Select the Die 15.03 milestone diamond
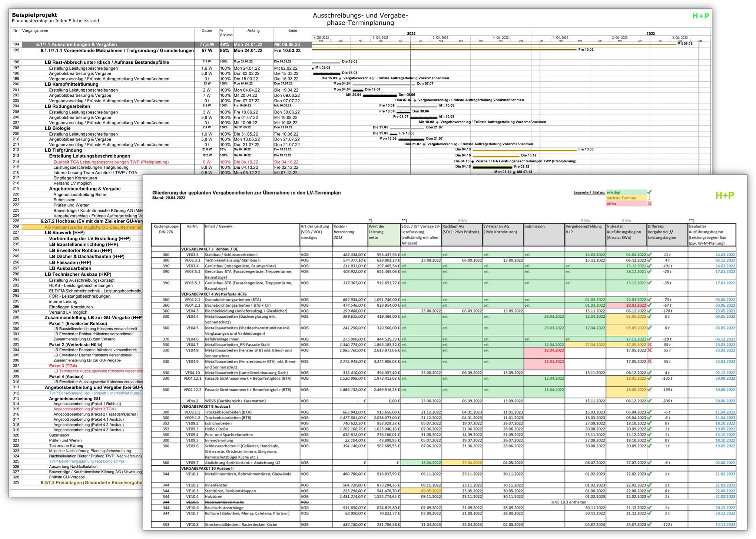 [x=340, y=79]
